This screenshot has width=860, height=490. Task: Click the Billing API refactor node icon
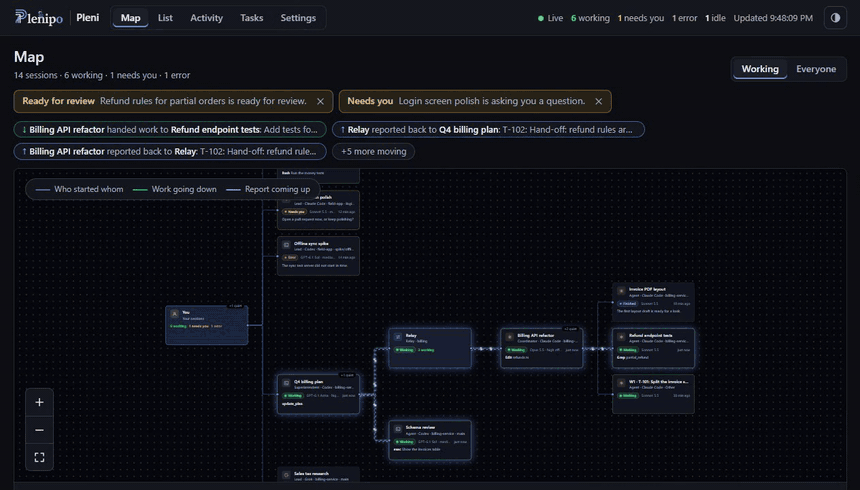(x=510, y=337)
